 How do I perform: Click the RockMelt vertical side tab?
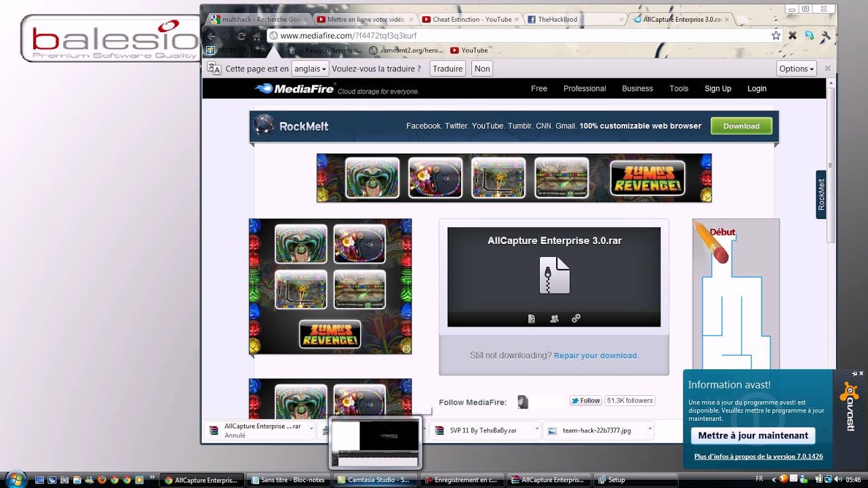pyautogui.click(x=821, y=195)
